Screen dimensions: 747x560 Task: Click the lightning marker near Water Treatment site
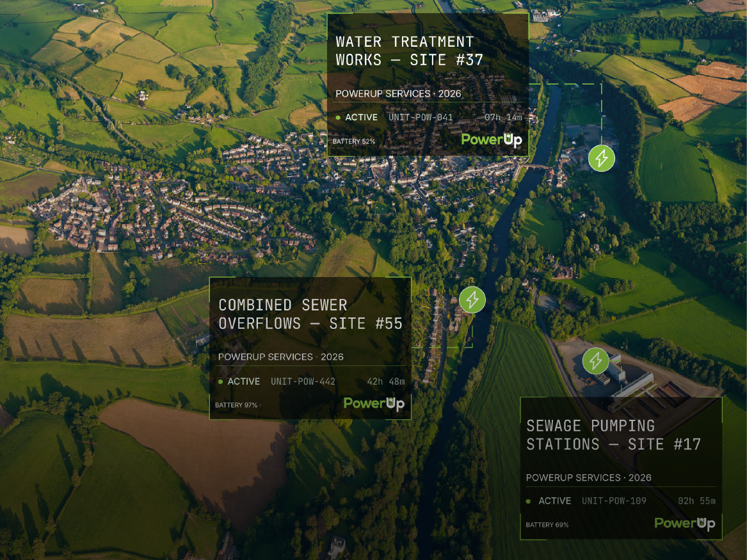[x=601, y=158]
